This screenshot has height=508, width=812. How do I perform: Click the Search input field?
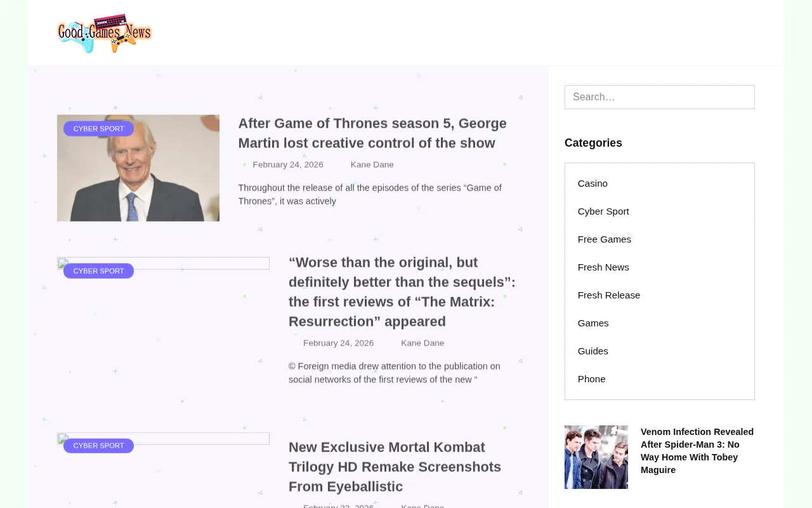(x=659, y=97)
